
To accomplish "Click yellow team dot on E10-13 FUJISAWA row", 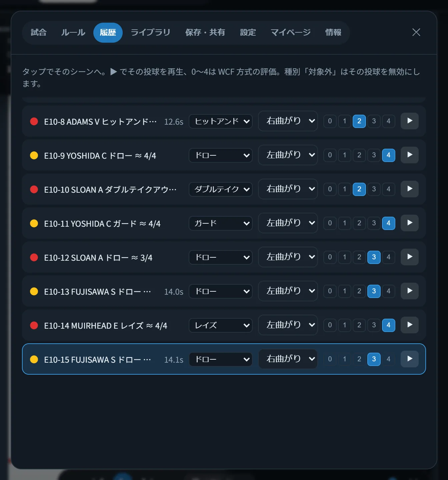I will coord(34,291).
